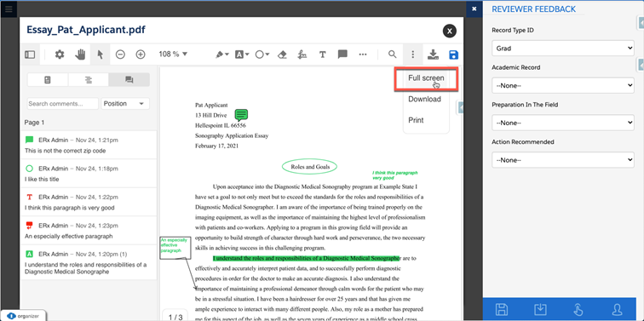Select the Pan hand tool

(x=80, y=54)
